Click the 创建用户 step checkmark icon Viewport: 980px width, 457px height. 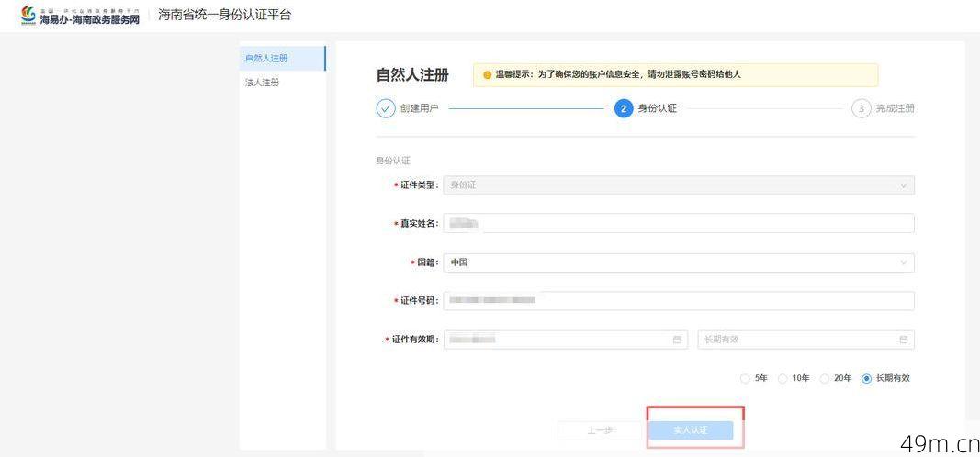click(x=386, y=108)
